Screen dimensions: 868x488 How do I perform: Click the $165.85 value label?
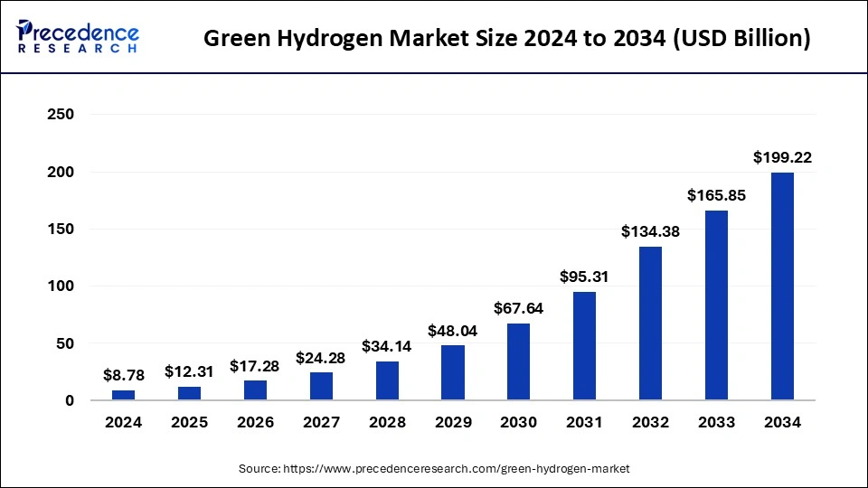click(x=716, y=195)
